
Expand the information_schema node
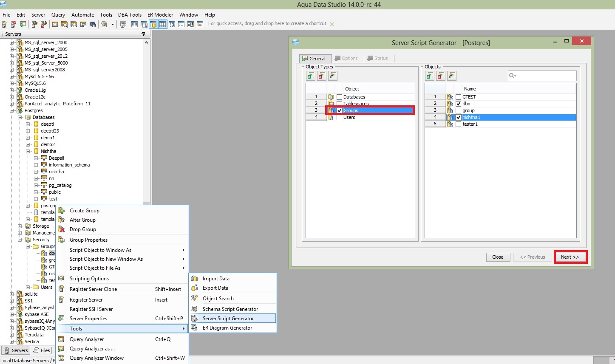(x=36, y=165)
